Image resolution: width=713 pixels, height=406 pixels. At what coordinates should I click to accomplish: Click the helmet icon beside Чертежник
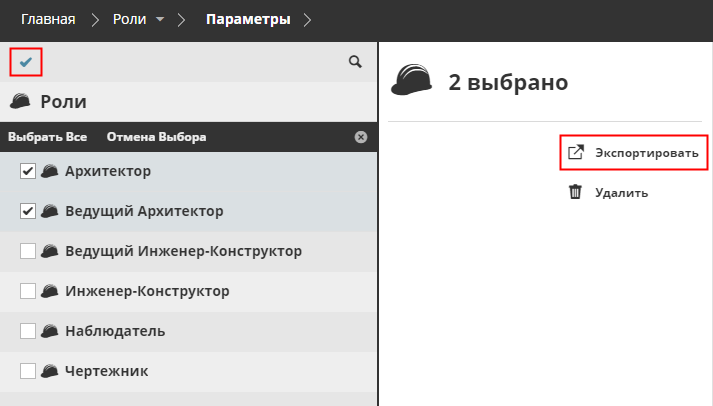click(49, 371)
